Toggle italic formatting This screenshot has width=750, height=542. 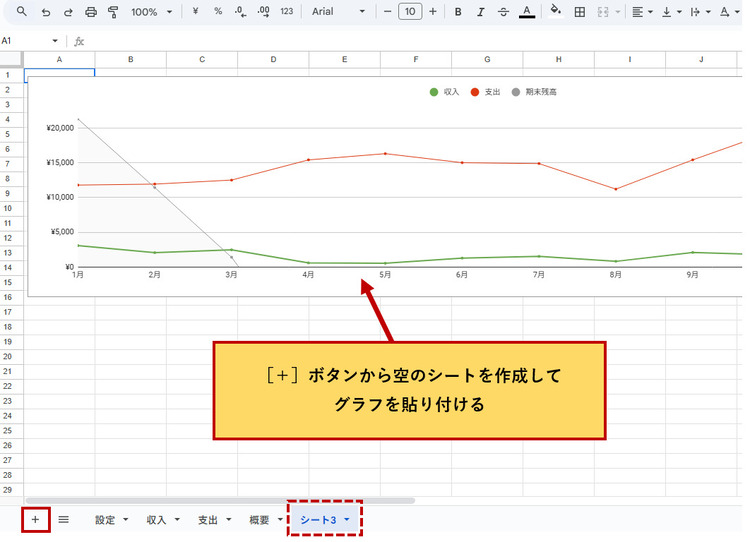(x=481, y=12)
